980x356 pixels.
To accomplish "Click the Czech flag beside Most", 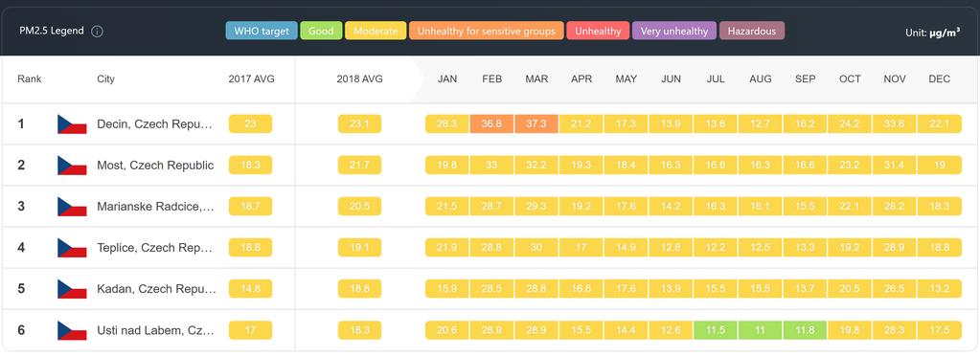I will tap(72, 166).
